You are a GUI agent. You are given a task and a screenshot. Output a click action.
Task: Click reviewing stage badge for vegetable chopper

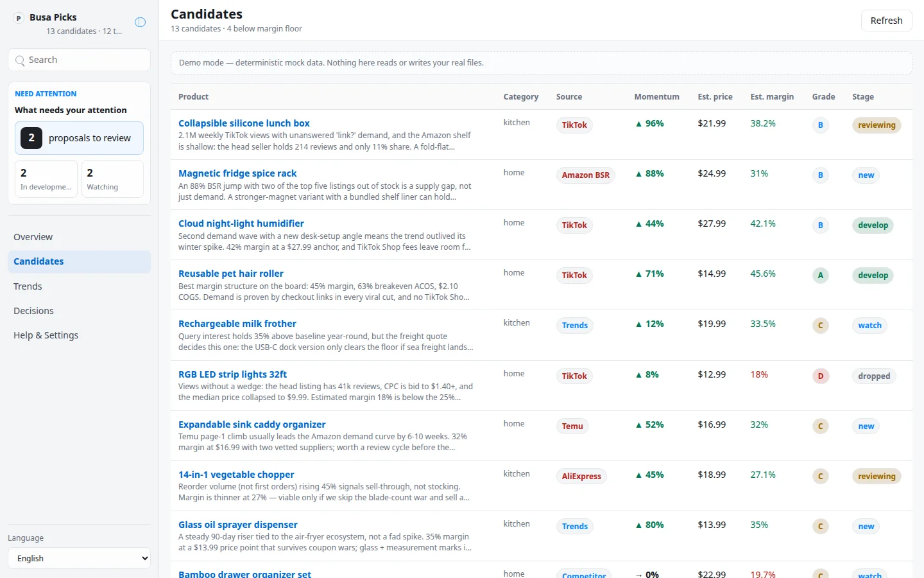[x=877, y=477]
